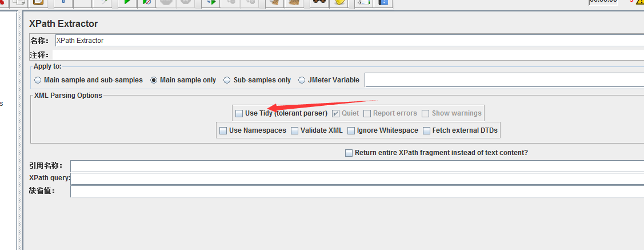644x250 pixels.
Task: Click the 注释 comment input field
Action: [349, 55]
